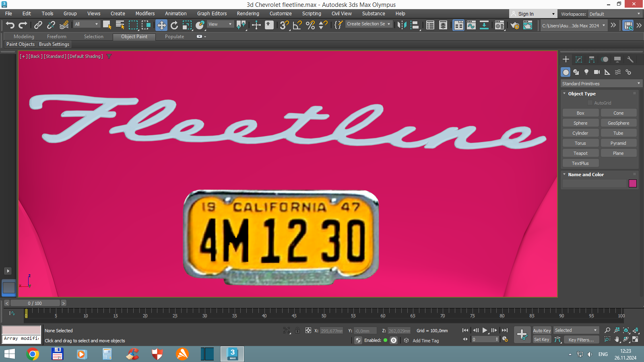Show the Cameras creation category

click(597, 72)
